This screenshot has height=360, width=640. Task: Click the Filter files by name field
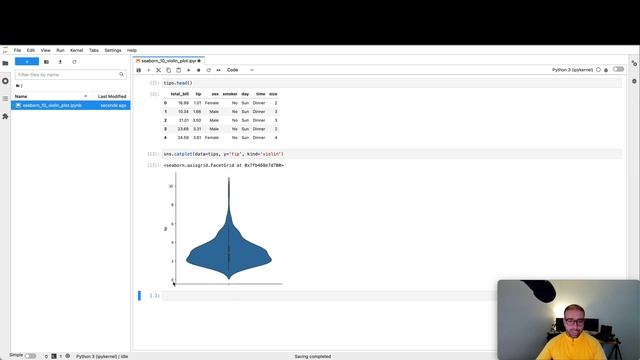70,75
